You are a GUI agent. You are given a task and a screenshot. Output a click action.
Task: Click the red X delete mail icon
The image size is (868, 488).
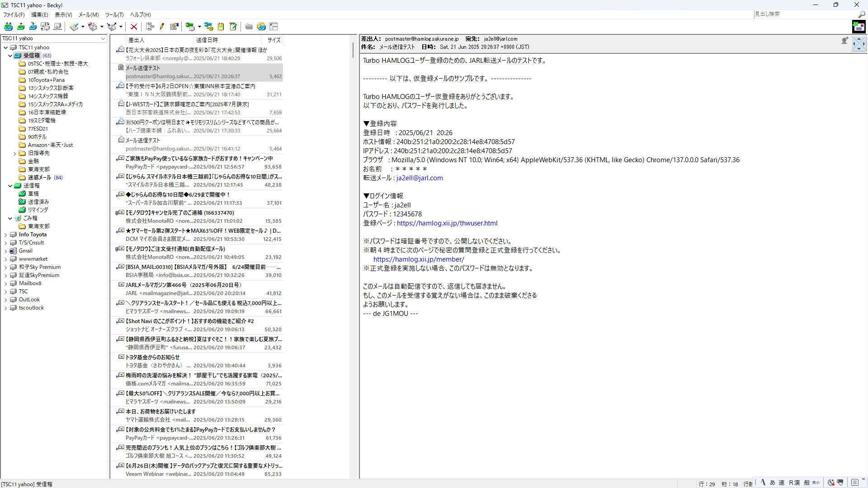point(134,27)
